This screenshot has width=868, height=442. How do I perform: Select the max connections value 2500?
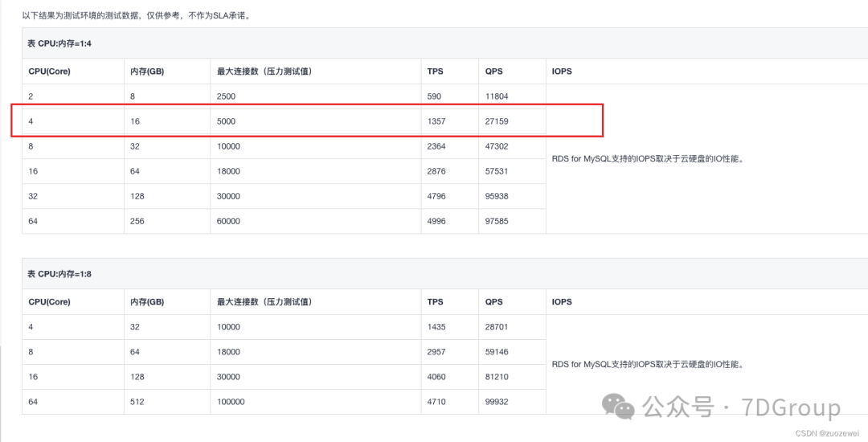coord(226,96)
